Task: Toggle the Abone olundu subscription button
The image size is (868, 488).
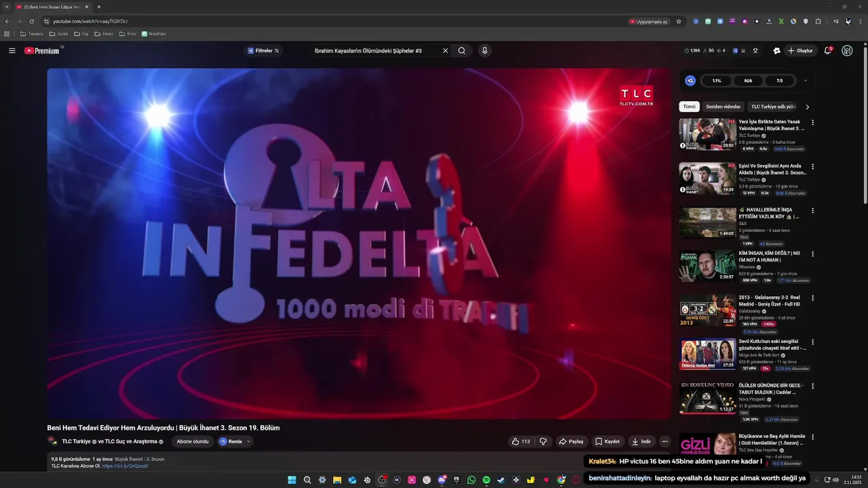Action: 193,441
